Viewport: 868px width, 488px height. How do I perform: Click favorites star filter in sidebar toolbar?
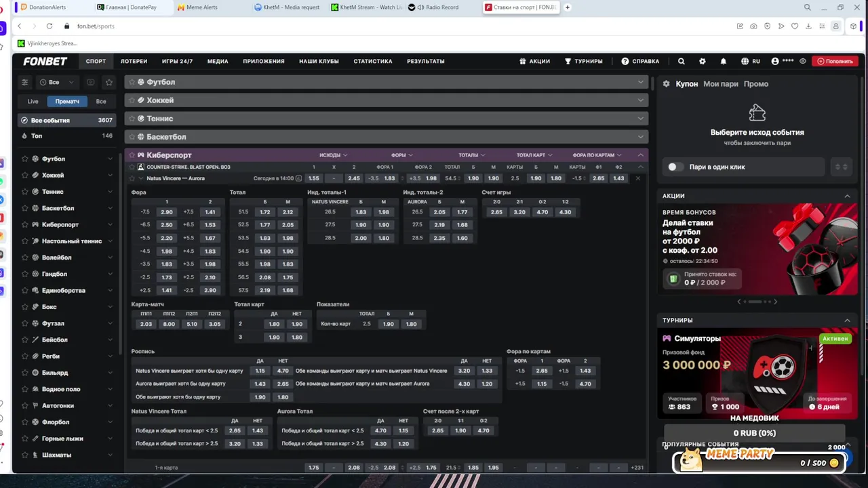coord(108,82)
